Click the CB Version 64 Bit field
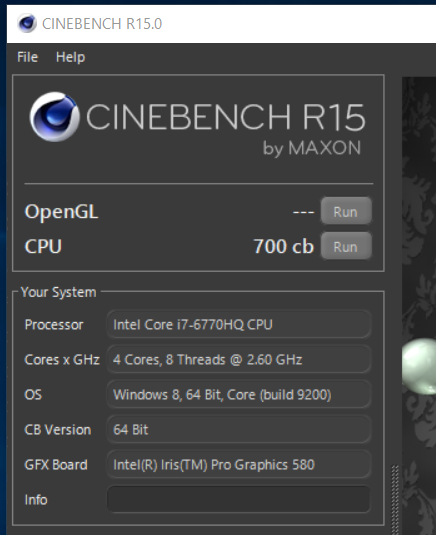This screenshot has height=535, width=436. [239, 430]
